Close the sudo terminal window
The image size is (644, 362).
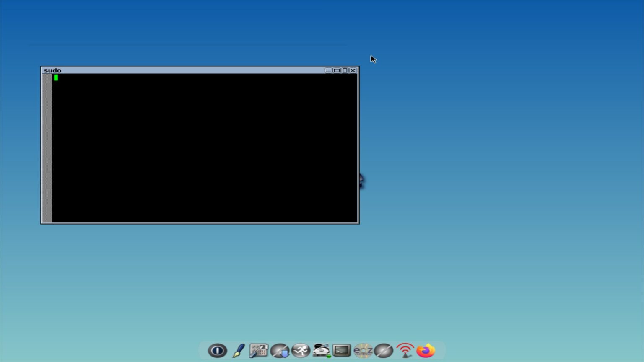[353, 70]
